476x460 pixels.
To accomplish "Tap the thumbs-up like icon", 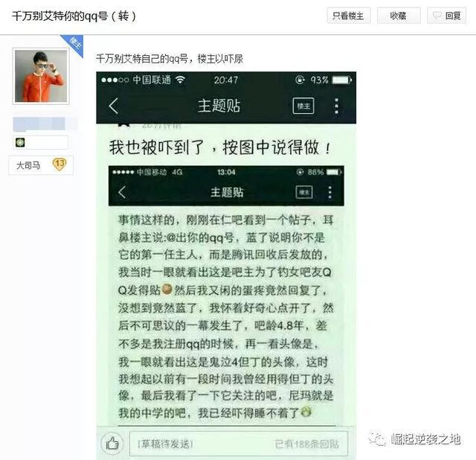I will point(112,444).
